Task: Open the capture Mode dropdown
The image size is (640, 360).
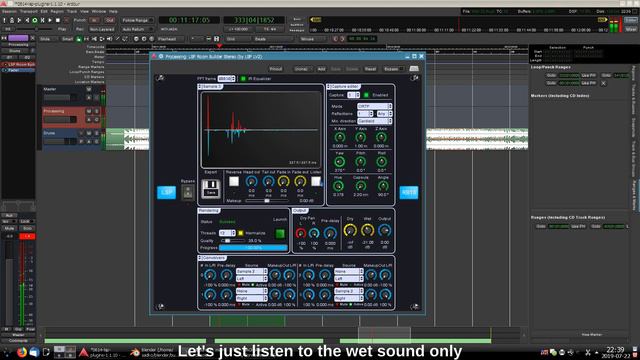Action: pyautogui.click(x=374, y=106)
